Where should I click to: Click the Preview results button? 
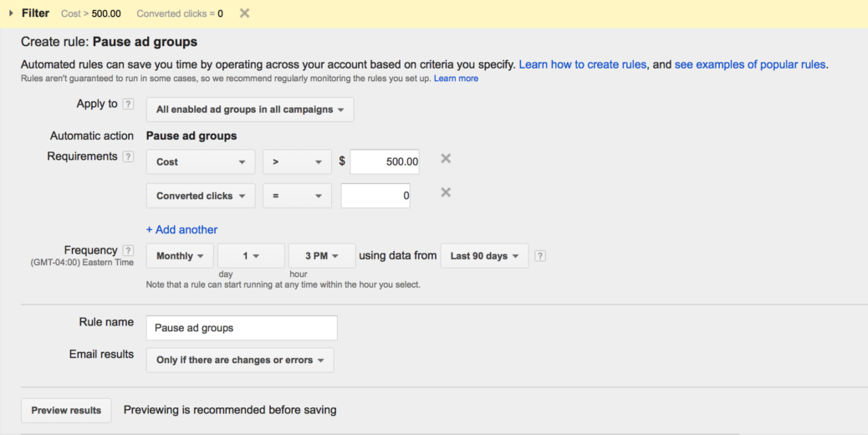pyautogui.click(x=66, y=410)
